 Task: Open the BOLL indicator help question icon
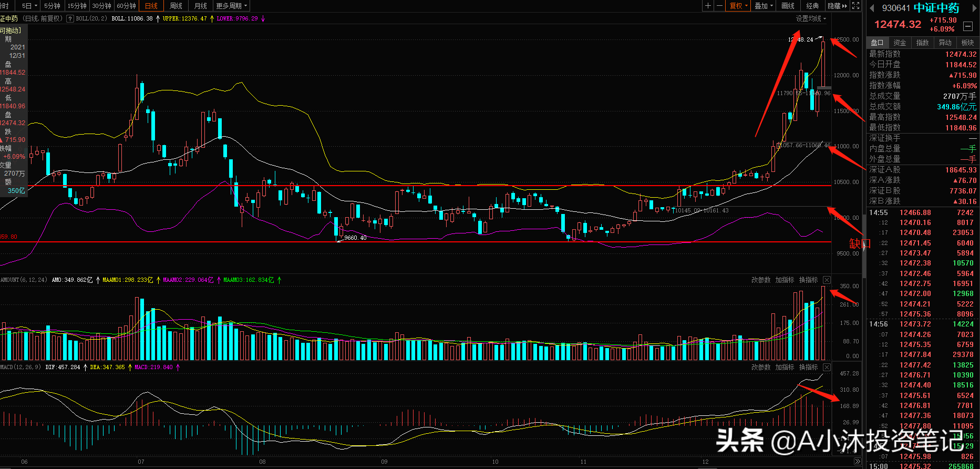70,18
